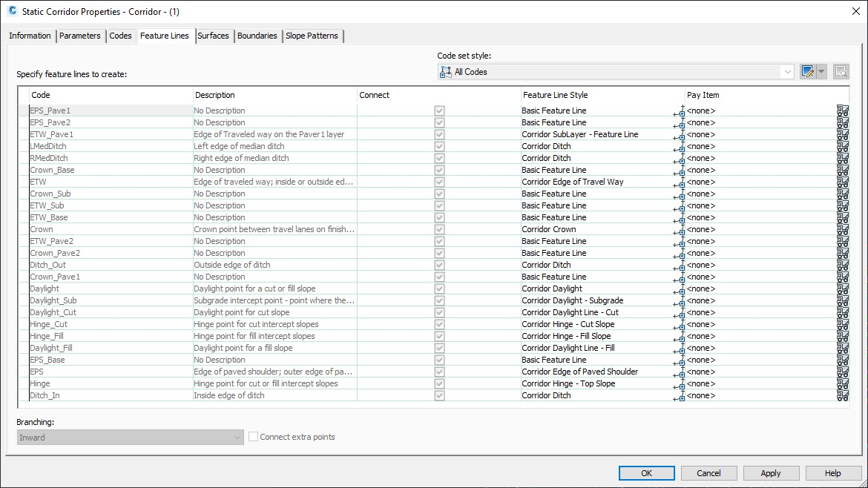Open the Codes tab

121,36
